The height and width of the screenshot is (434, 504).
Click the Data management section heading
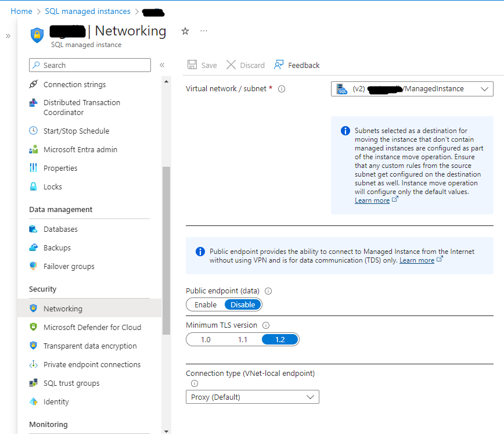tap(61, 209)
